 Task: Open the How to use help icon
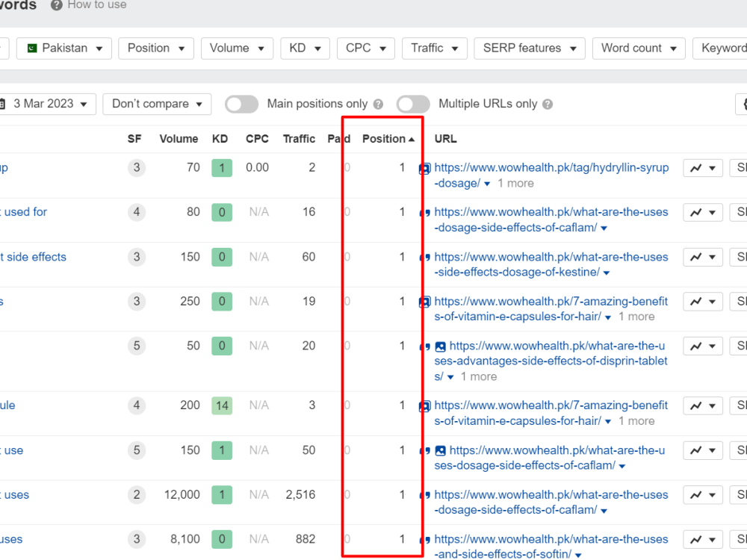tap(57, 5)
